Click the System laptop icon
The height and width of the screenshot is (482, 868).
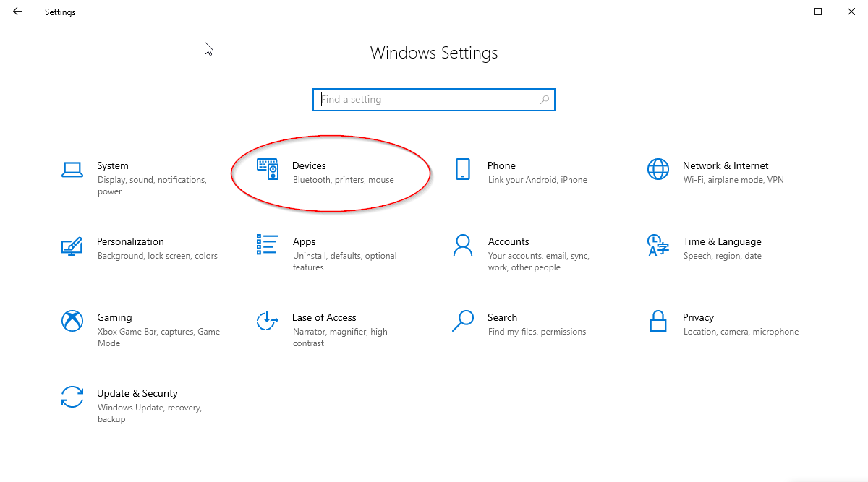click(72, 169)
